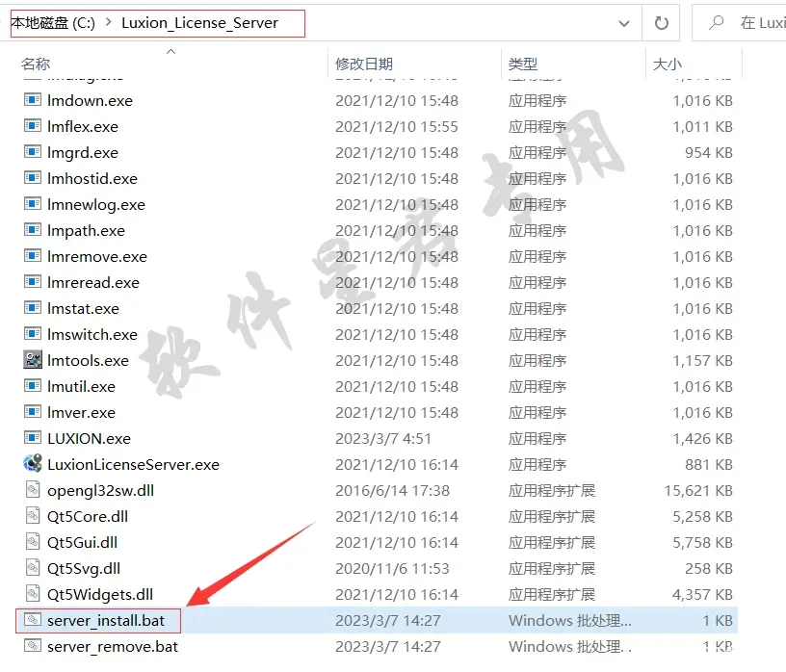Viewport: 786px width, 672px height.
Task: Select file name lmpath.exe
Action: click(87, 230)
